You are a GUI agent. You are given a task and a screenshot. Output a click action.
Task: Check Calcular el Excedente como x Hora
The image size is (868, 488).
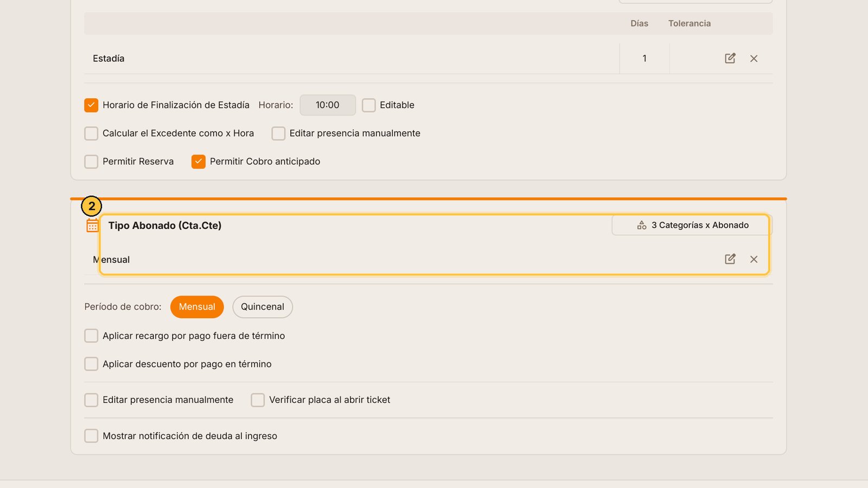click(91, 133)
